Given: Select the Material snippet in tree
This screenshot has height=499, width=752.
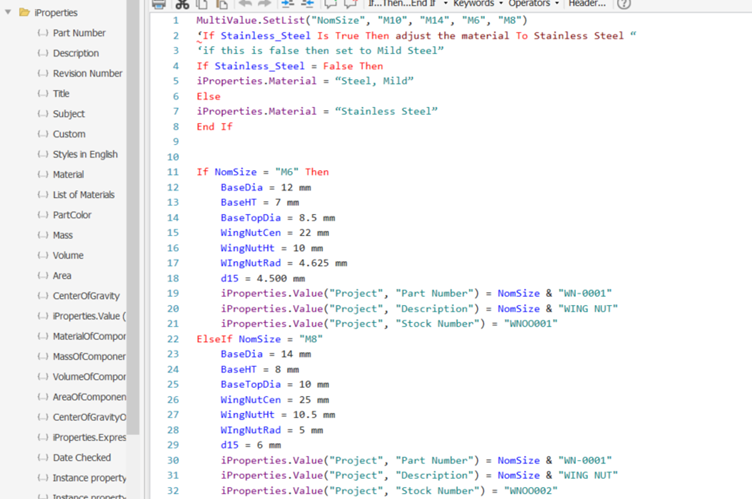Looking at the screenshot, I should tap(68, 174).
